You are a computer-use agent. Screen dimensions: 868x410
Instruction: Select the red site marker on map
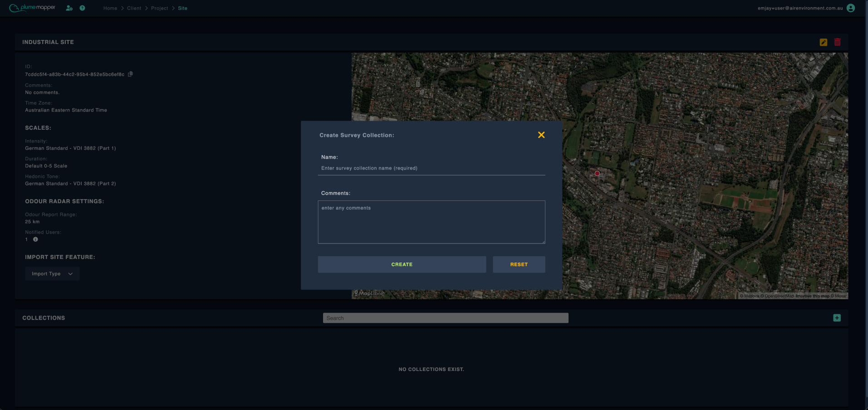pyautogui.click(x=597, y=173)
